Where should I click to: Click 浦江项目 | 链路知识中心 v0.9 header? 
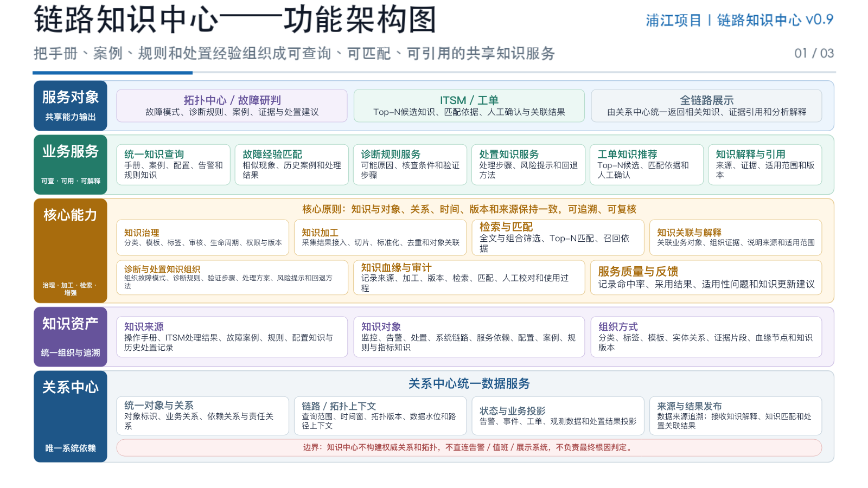coord(739,21)
